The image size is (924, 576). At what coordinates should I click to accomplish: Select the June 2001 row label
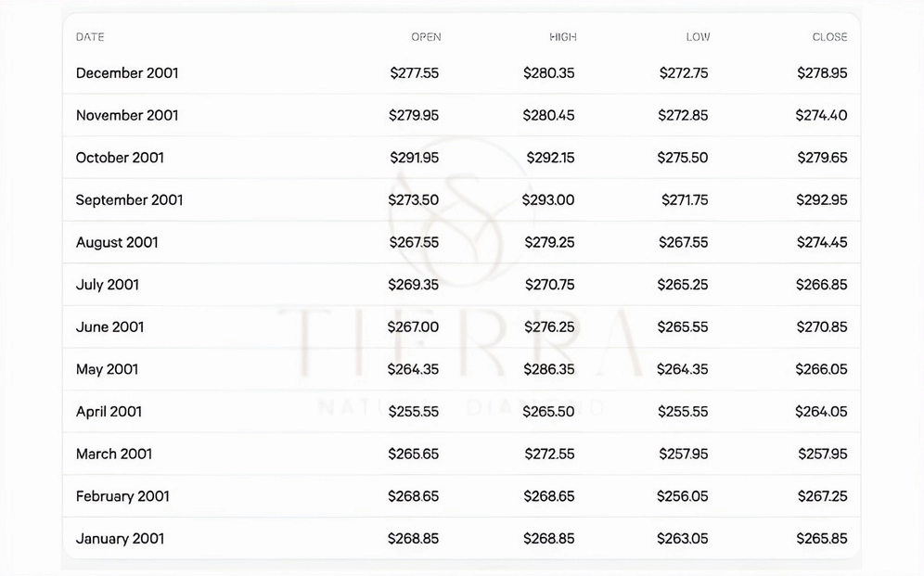click(x=109, y=327)
